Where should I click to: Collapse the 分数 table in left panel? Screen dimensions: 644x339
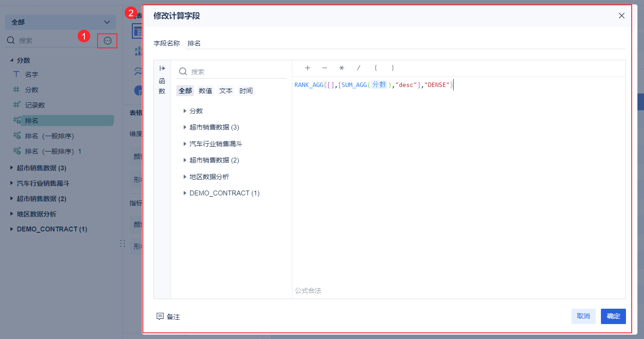coord(12,60)
